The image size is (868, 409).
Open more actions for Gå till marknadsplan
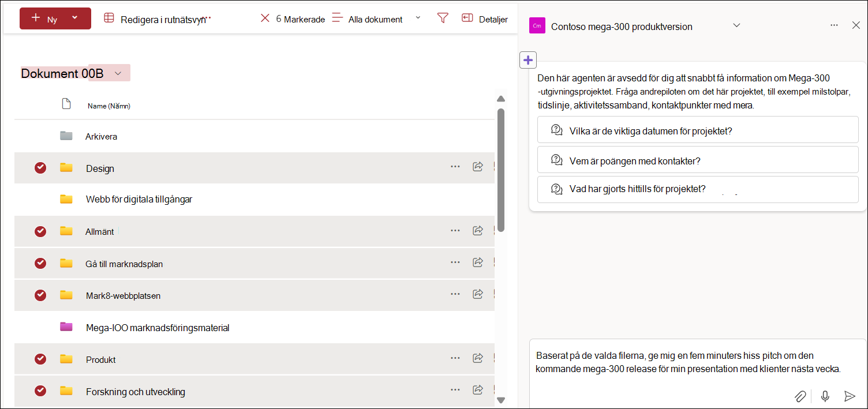455,262
